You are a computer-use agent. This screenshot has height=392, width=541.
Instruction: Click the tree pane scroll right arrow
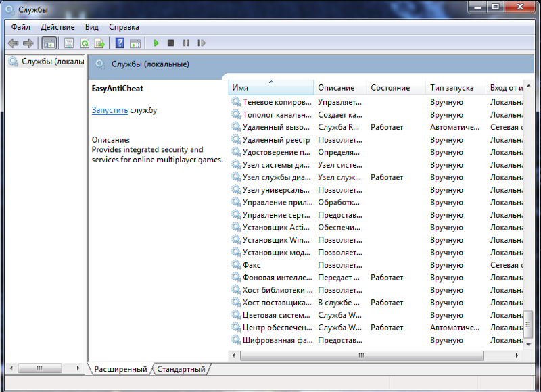point(78,368)
